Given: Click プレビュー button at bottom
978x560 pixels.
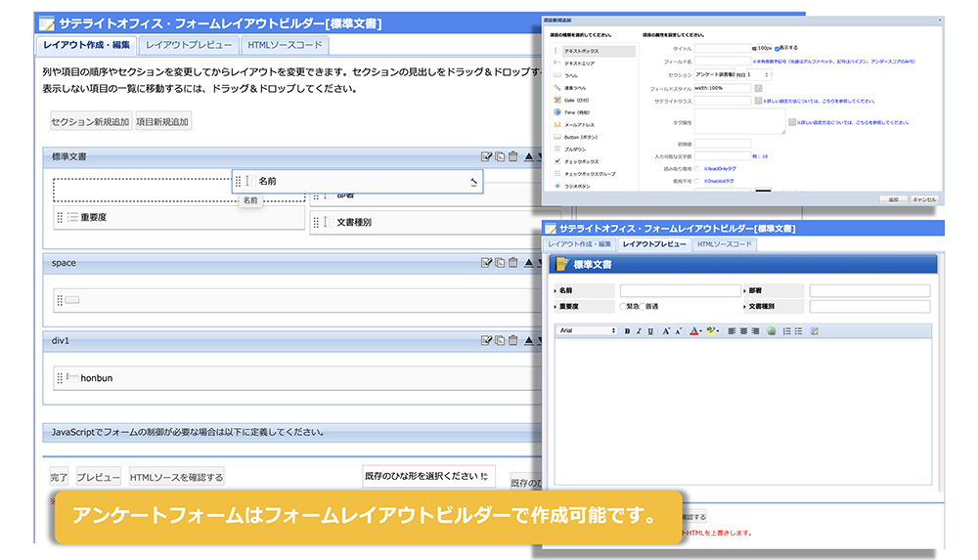Looking at the screenshot, I should tap(98, 477).
